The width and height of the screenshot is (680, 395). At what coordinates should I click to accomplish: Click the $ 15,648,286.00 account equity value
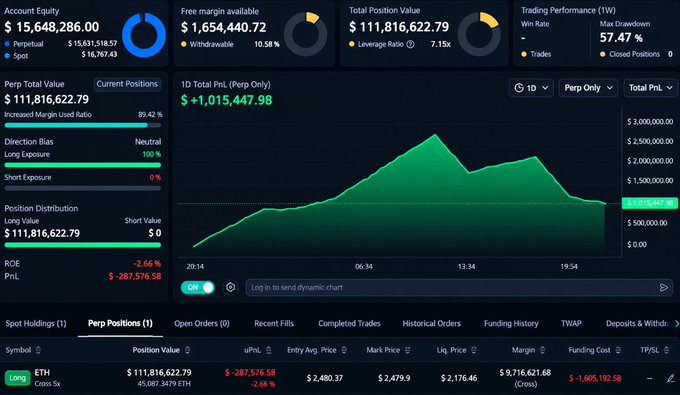pyautogui.click(x=52, y=27)
